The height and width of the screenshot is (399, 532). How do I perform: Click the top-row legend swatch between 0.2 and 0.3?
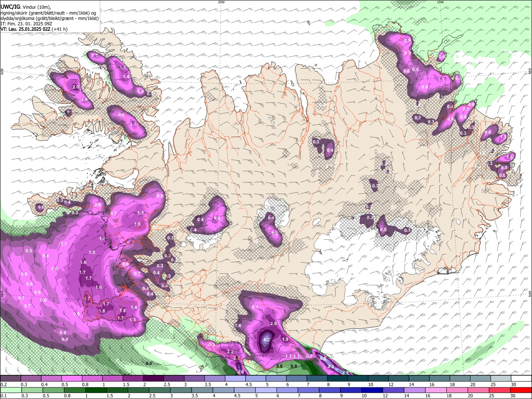click(x=10, y=379)
